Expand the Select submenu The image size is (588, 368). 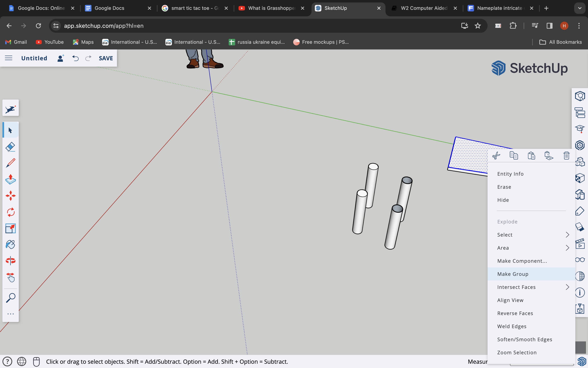[x=531, y=235]
